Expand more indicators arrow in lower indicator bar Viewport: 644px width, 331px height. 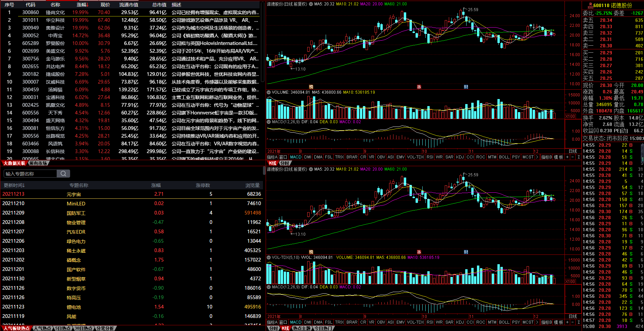537,322
